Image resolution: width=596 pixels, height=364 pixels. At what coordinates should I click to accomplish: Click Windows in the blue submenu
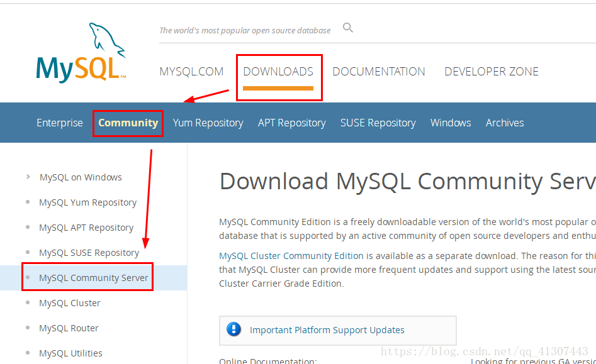pos(451,123)
